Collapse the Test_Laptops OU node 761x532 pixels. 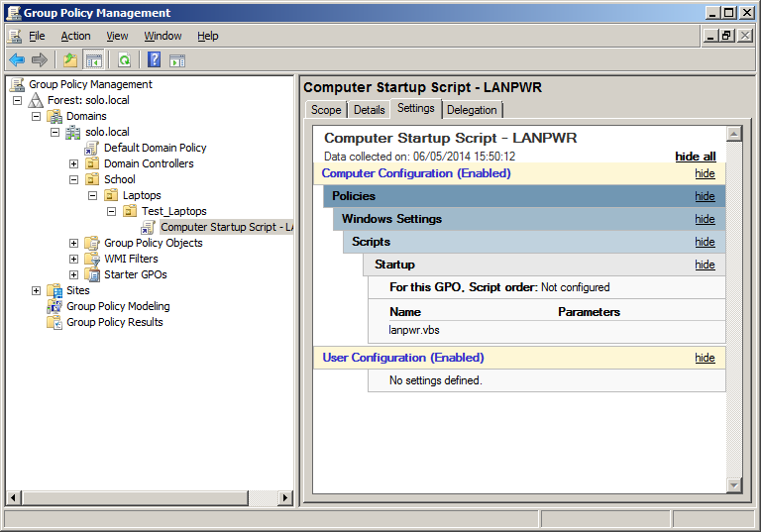coord(112,212)
